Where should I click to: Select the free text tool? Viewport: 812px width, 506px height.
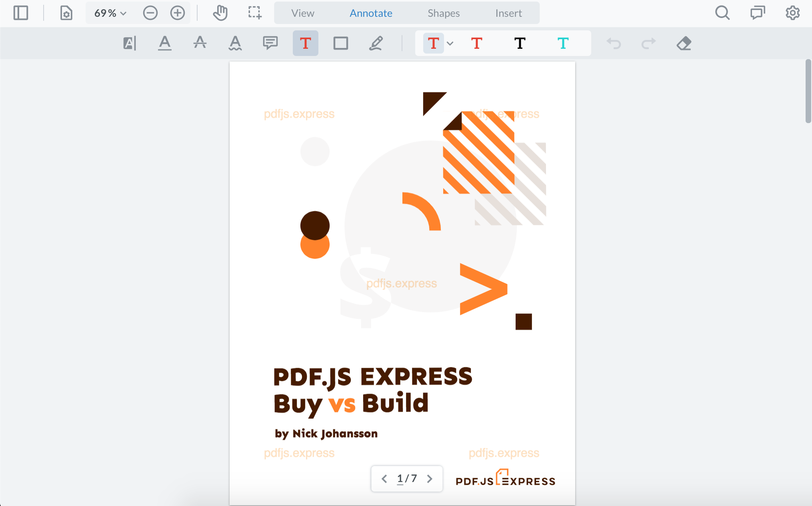coord(306,43)
